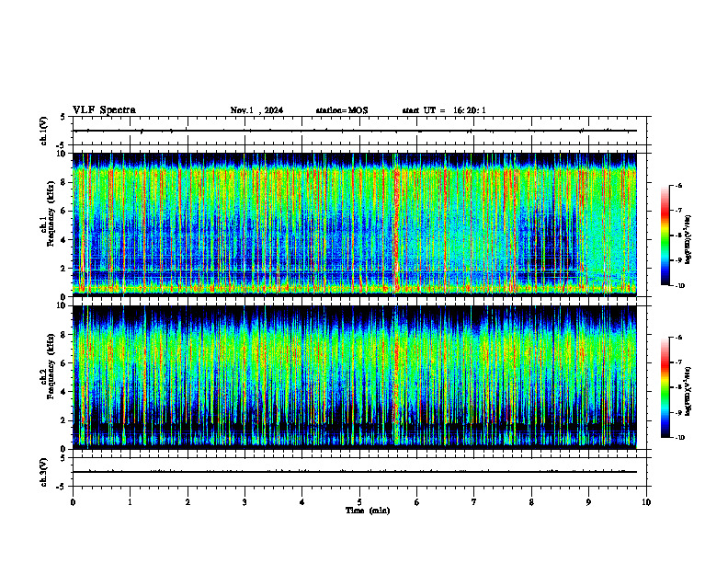Image resolution: width=728 pixels, height=563 pixels.
Task: Click the time axis tick label "4"
Action: (x=302, y=502)
